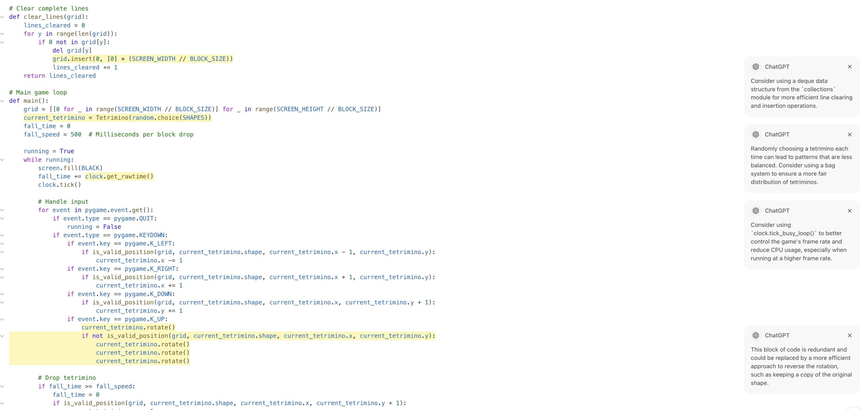Click the 'lines_cleared = 0' line
Image resolution: width=868 pixels, height=410 pixels.
54,25
